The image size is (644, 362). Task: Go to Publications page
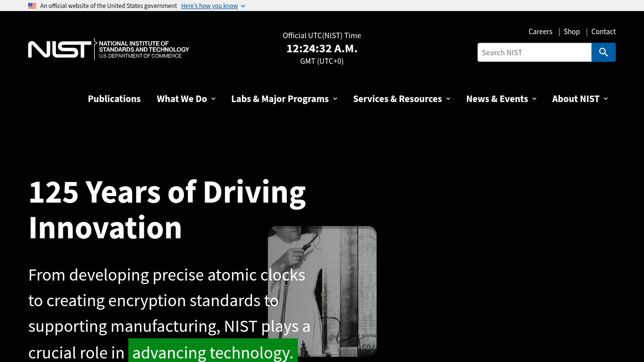tap(114, 99)
